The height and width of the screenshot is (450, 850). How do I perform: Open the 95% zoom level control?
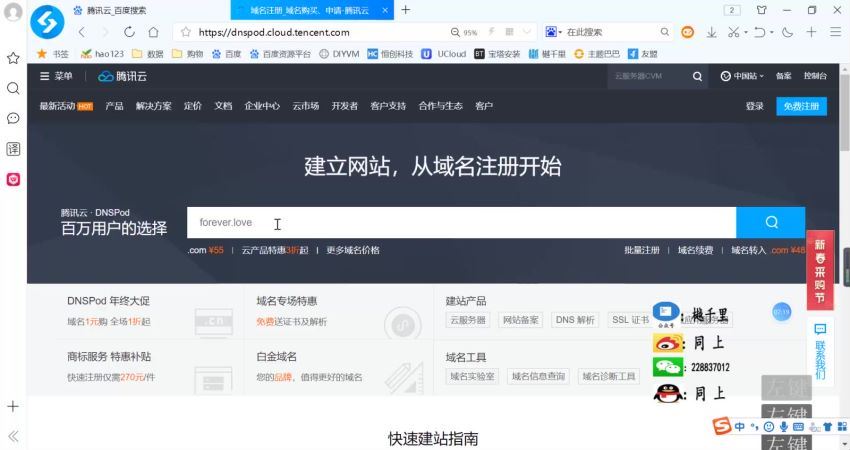click(464, 33)
